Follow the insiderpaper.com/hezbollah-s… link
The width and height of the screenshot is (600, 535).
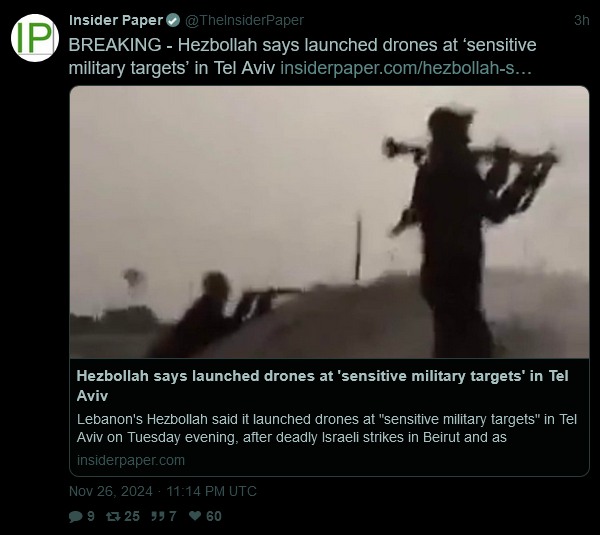pyautogui.click(x=406, y=68)
